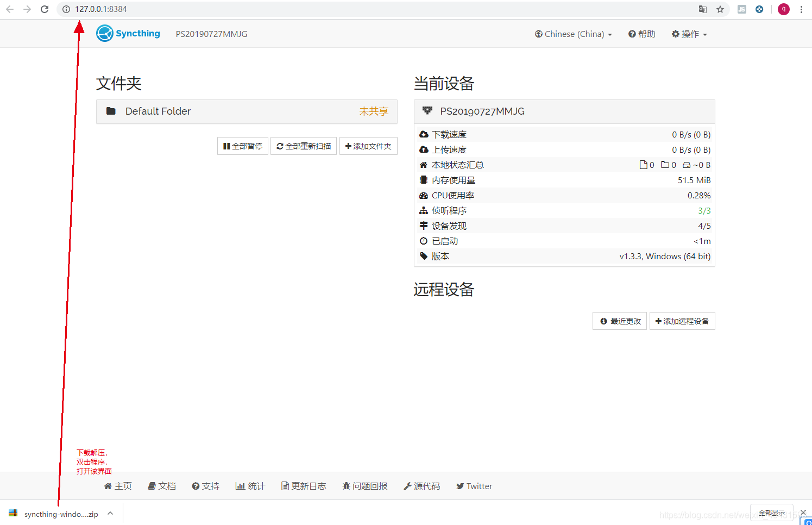This screenshot has height=525, width=812.
Task: Open the Chrome profile avatar
Action: click(x=784, y=9)
